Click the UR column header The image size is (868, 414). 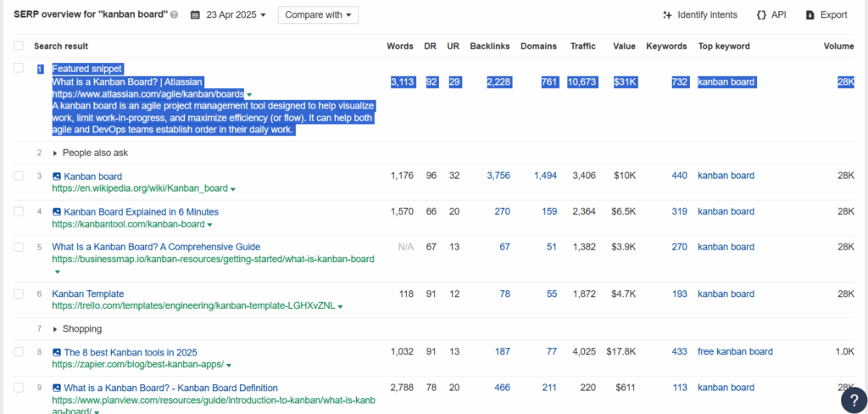453,46
